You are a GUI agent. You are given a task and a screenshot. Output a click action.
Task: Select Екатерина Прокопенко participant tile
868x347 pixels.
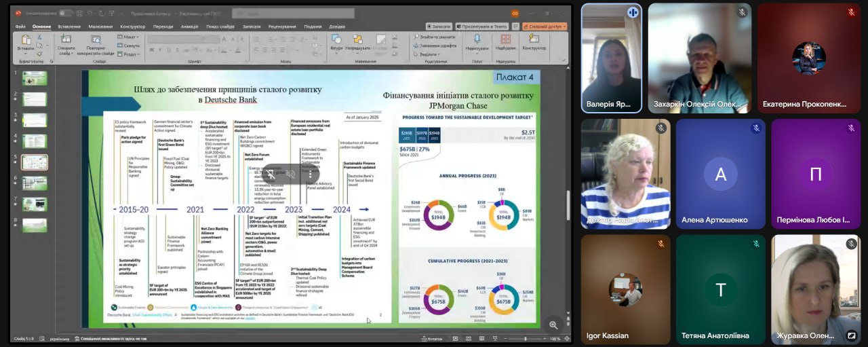click(808, 58)
